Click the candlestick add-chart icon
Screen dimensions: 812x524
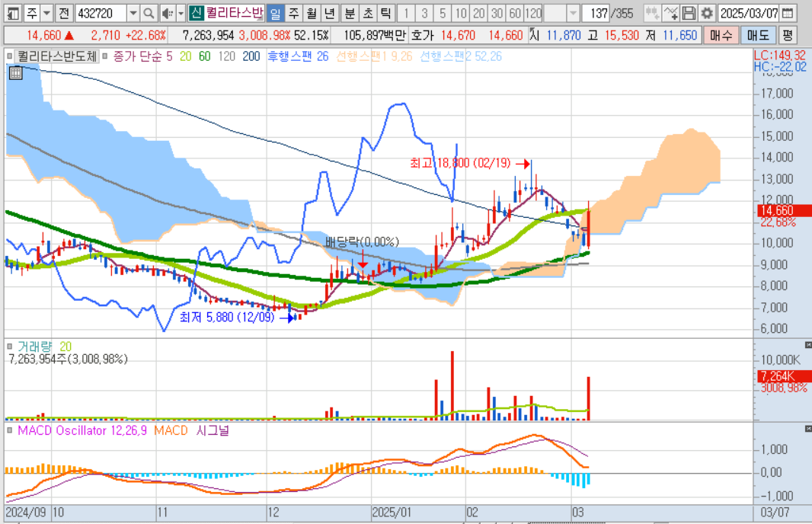tap(652, 13)
